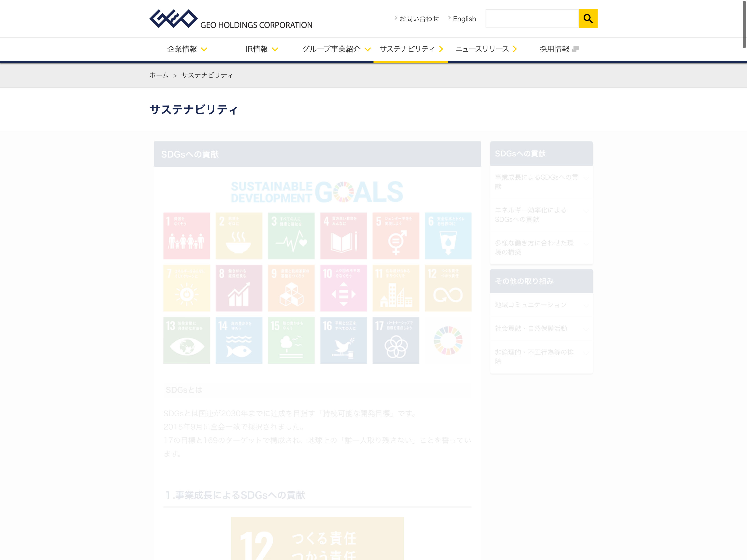
Task: Select SDG goal 4 education icon
Action: (343, 236)
